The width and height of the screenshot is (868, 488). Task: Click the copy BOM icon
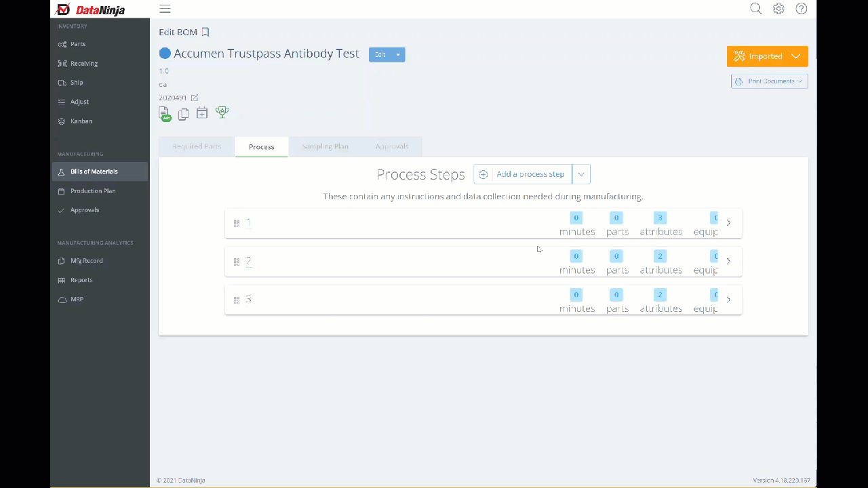(x=183, y=114)
